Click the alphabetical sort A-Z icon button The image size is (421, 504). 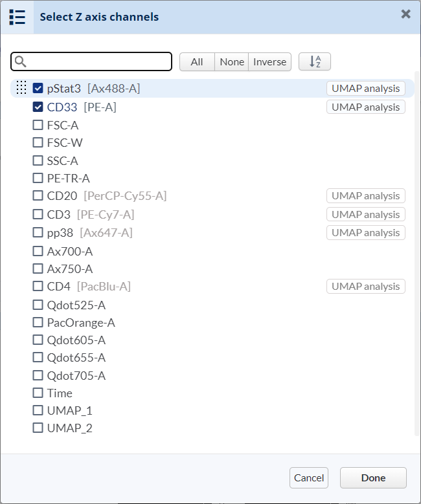tap(315, 61)
